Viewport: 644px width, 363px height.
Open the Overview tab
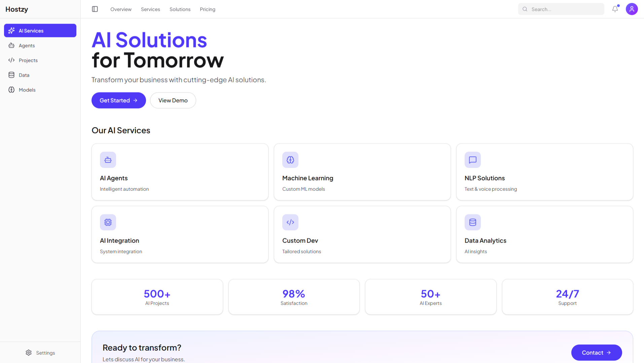point(121,9)
